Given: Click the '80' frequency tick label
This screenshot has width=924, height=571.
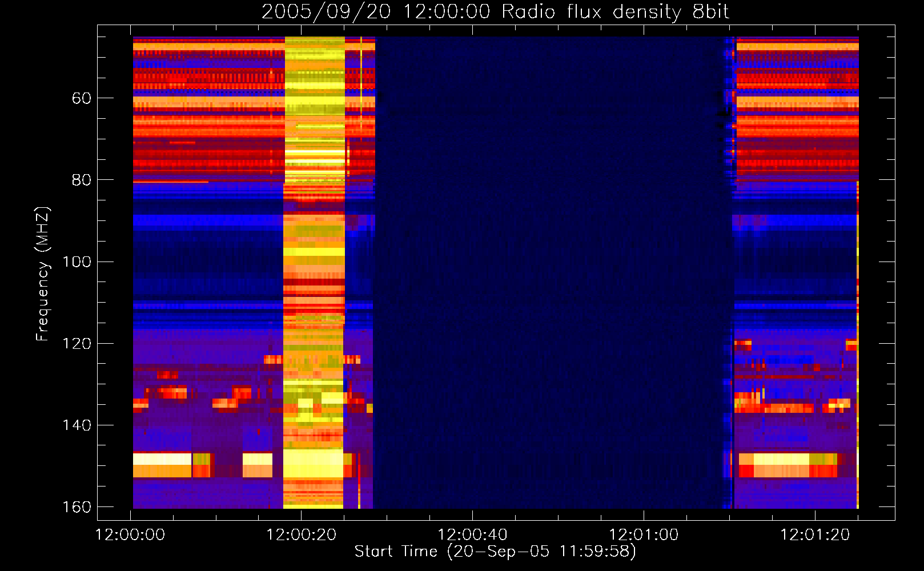Looking at the screenshot, I should pyautogui.click(x=82, y=180).
